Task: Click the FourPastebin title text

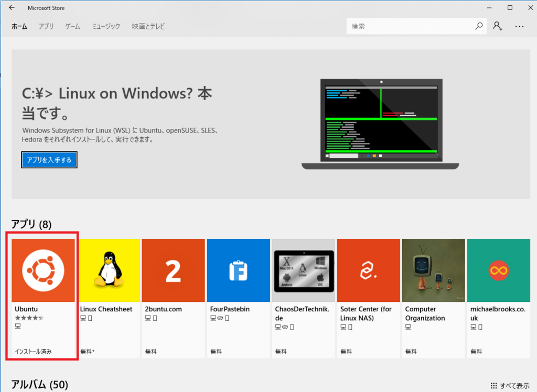Action: tap(230, 309)
